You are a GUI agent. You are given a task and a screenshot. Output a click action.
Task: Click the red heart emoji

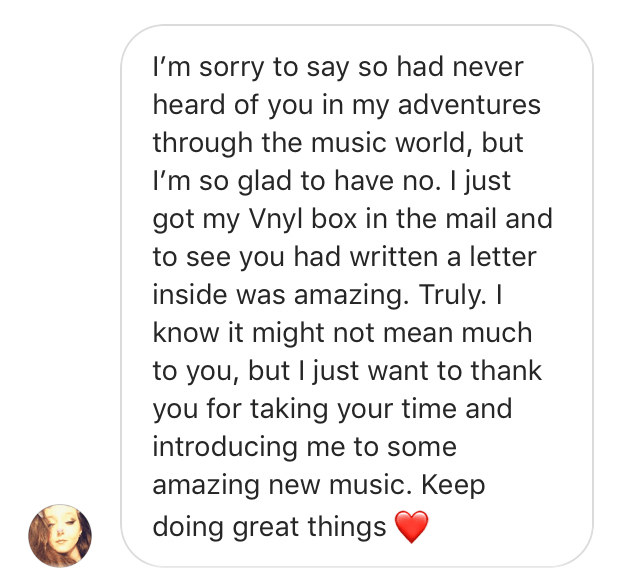click(x=411, y=525)
